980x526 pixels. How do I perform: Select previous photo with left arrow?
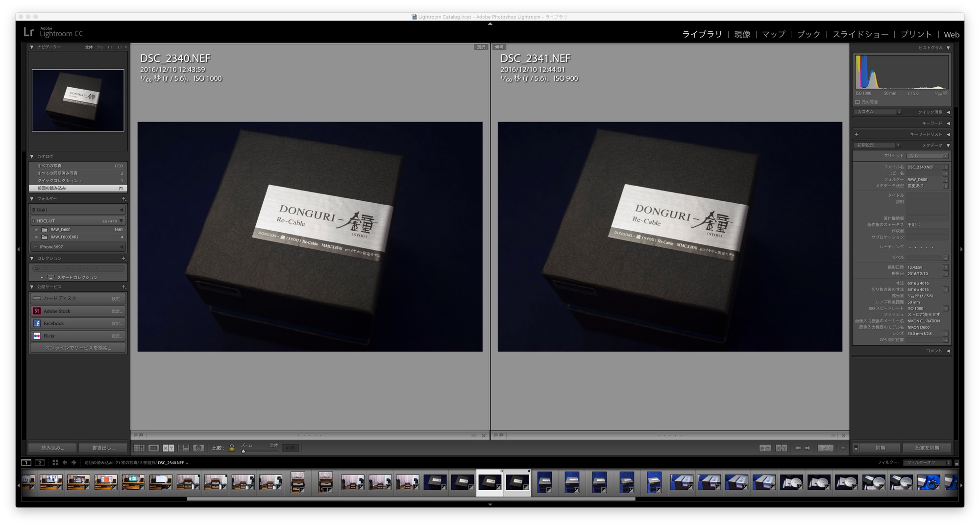tap(798, 448)
